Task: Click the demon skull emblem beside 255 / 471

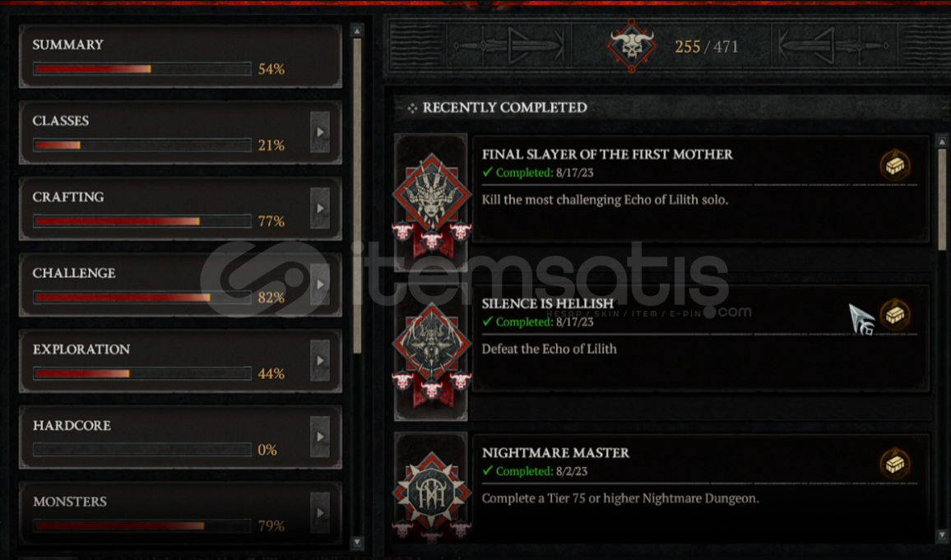Action: [x=631, y=46]
